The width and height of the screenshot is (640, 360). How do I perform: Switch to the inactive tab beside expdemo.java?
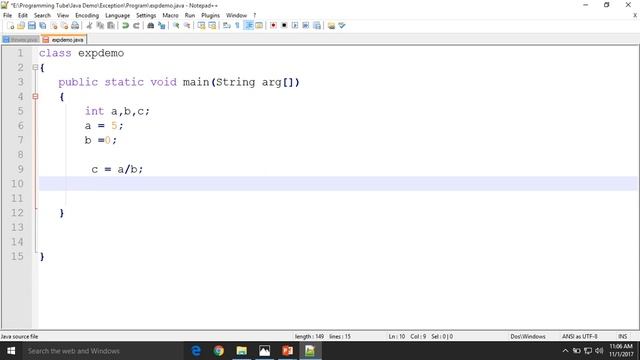click(x=21, y=40)
